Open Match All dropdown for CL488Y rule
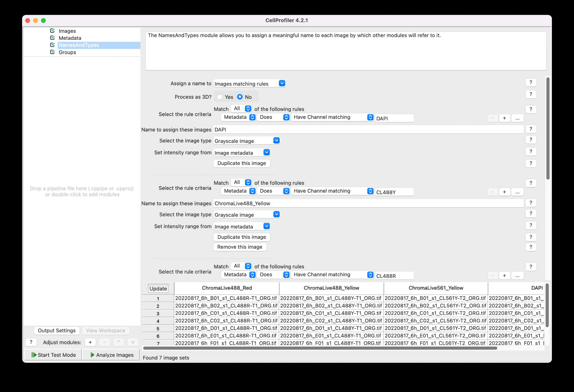Screen dimensions: 574x392 coord(241,182)
